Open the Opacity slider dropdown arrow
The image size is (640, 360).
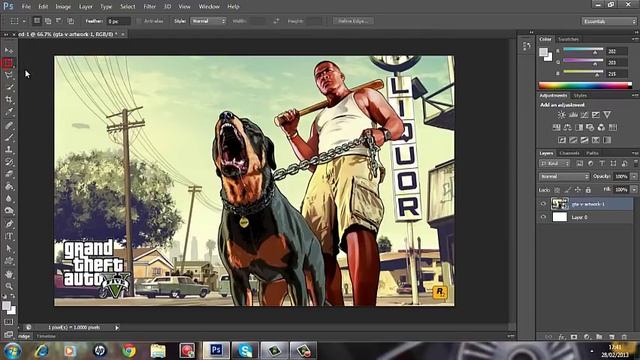pos(634,177)
